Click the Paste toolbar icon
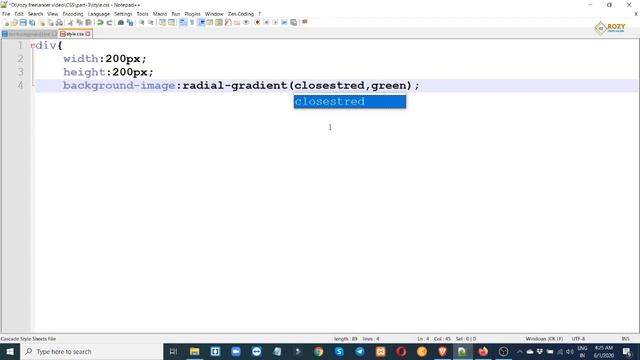The width and height of the screenshot is (640, 360). point(88,22)
